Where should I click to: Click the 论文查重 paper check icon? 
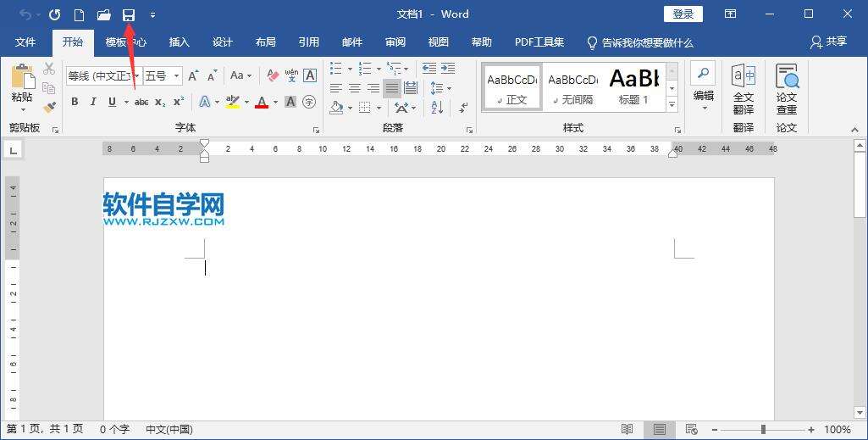click(787, 89)
